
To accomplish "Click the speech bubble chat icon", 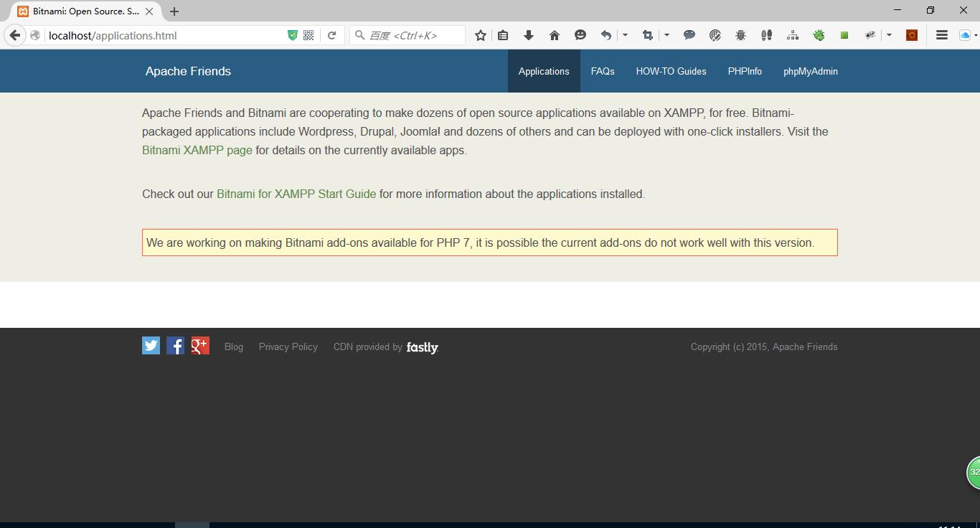I will (x=689, y=35).
